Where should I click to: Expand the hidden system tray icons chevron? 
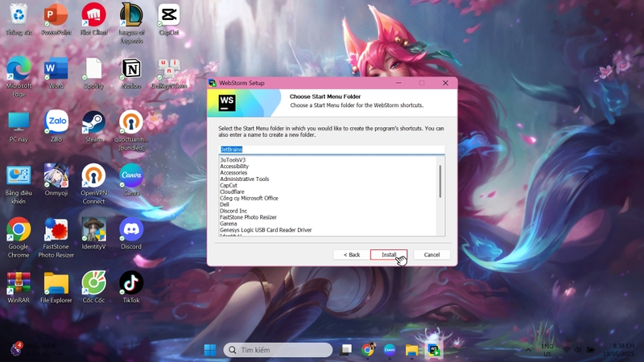[528, 350]
